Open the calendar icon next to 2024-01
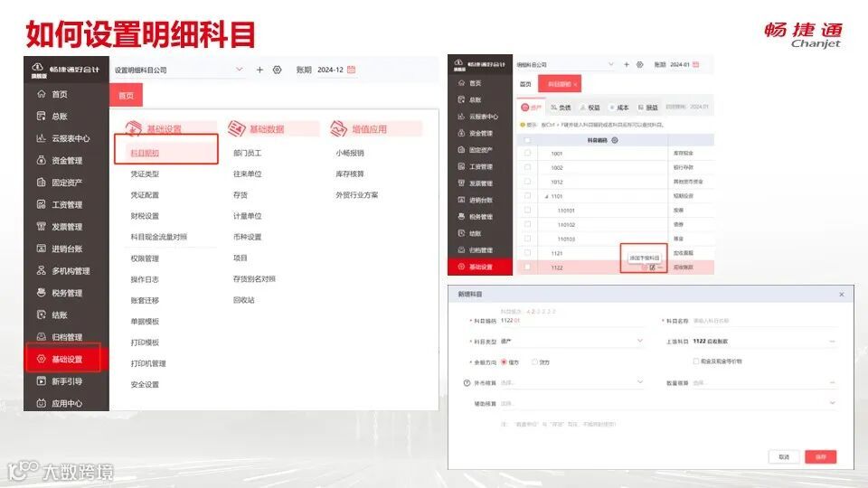 coord(696,65)
